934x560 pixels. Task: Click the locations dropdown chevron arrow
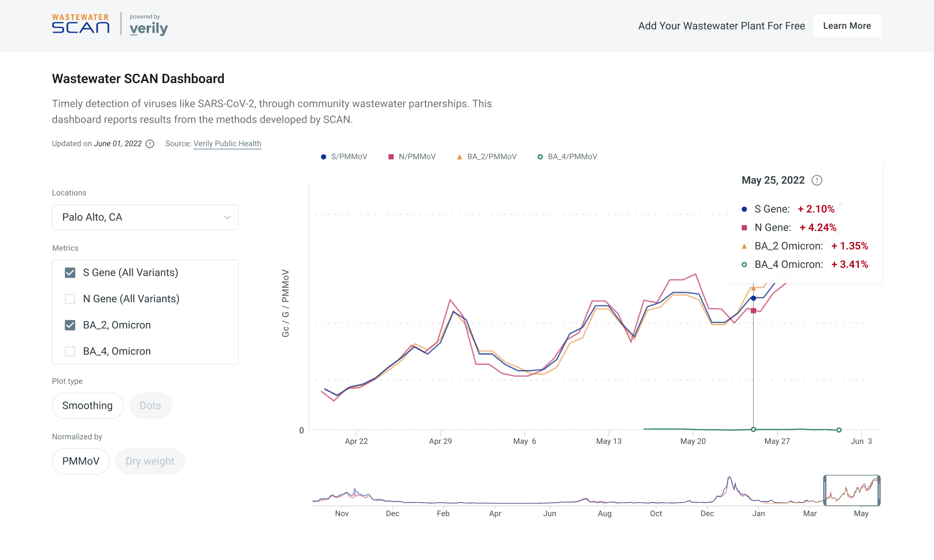(227, 217)
